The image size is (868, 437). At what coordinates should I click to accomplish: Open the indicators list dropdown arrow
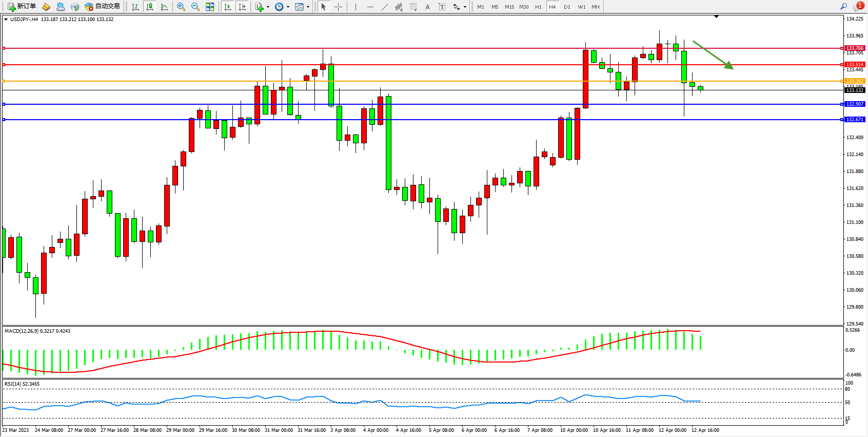[x=268, y=7]
